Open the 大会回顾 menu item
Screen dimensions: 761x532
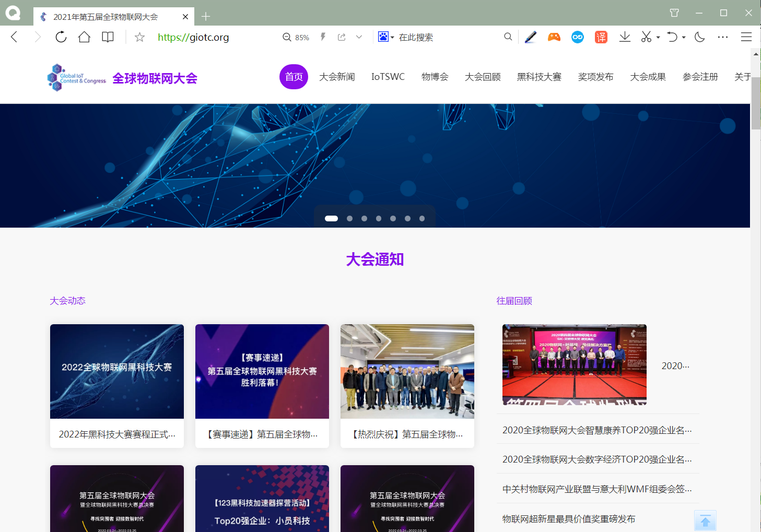coord(483,77)
